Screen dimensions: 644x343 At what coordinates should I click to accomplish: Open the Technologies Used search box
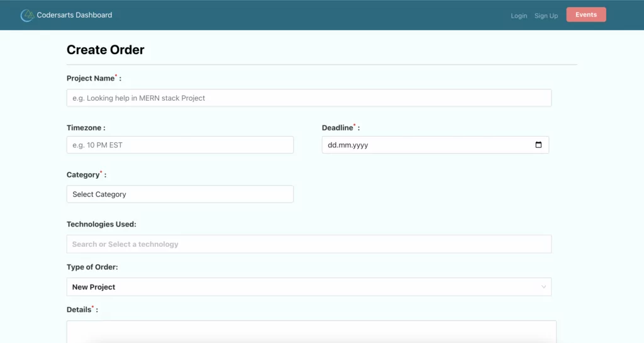tap(309, 244)
